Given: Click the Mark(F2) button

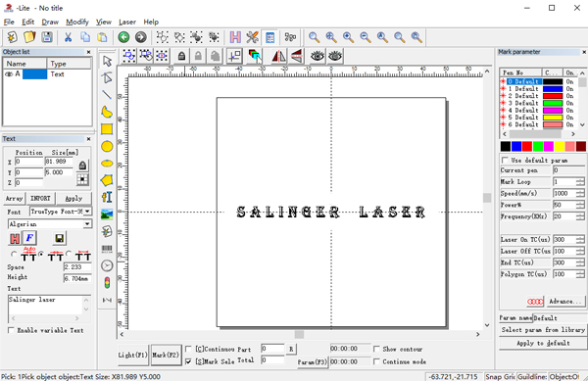Looking at the screenshot, I should (x=166, y=355).
